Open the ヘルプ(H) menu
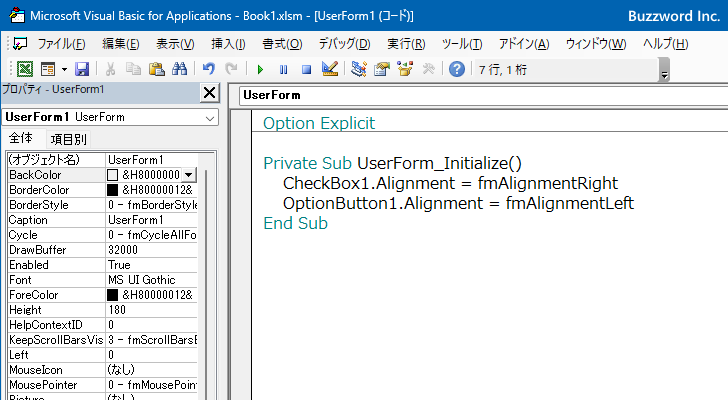The width and height of the screenshot is (728, 400). 665,44
